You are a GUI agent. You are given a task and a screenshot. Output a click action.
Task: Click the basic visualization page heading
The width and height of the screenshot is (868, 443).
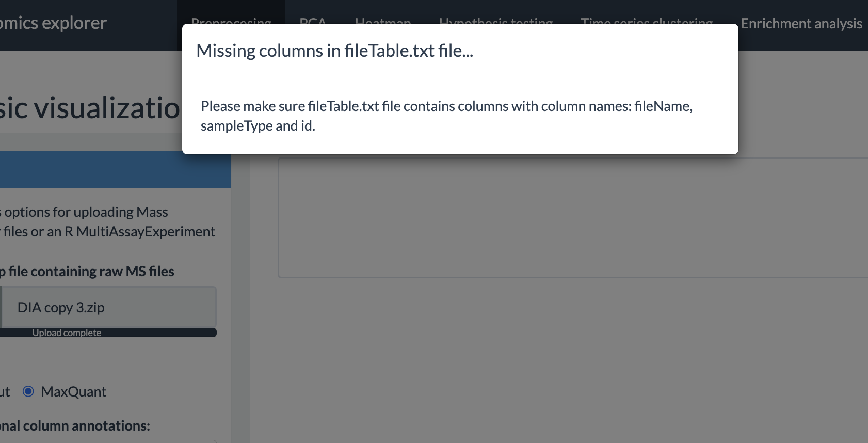click(x=90, y=107)
